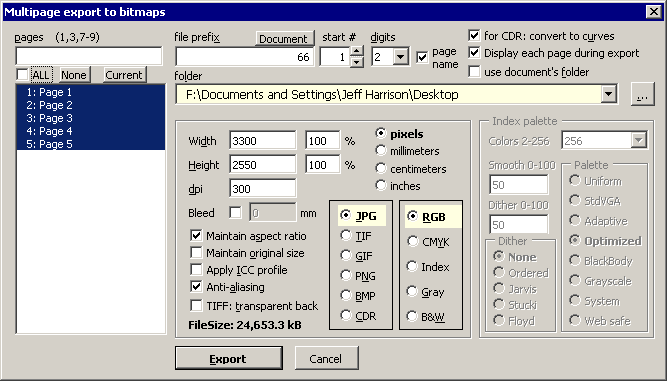Toggle Maintain aspect ratio checkbox
The width and height of the screenshot is (667, 381).
(x=196, y=235)
